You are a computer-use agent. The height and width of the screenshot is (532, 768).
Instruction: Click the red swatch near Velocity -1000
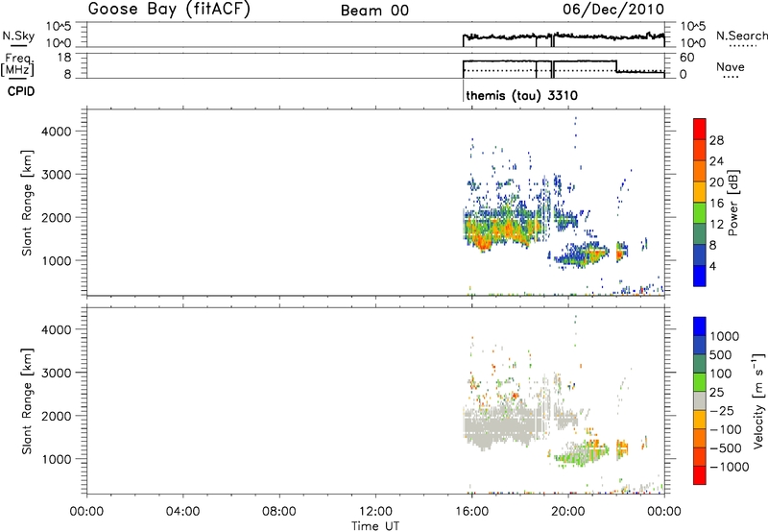[x=700, y=475]
